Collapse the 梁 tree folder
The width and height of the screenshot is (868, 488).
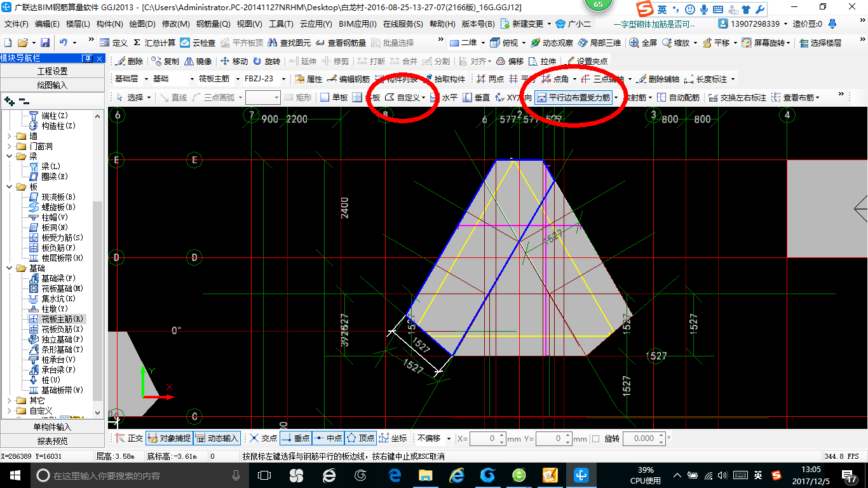8,156
